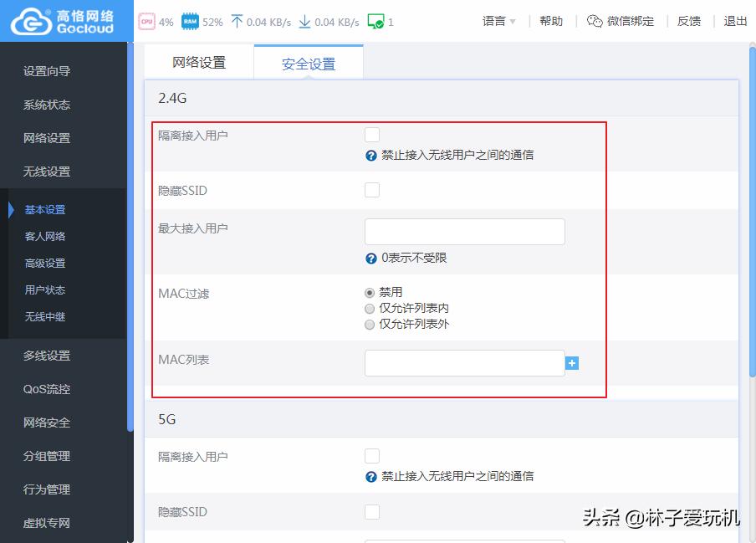Click the upload speed arrow icon
Screen dimensions: 756x543
[236, 22]
